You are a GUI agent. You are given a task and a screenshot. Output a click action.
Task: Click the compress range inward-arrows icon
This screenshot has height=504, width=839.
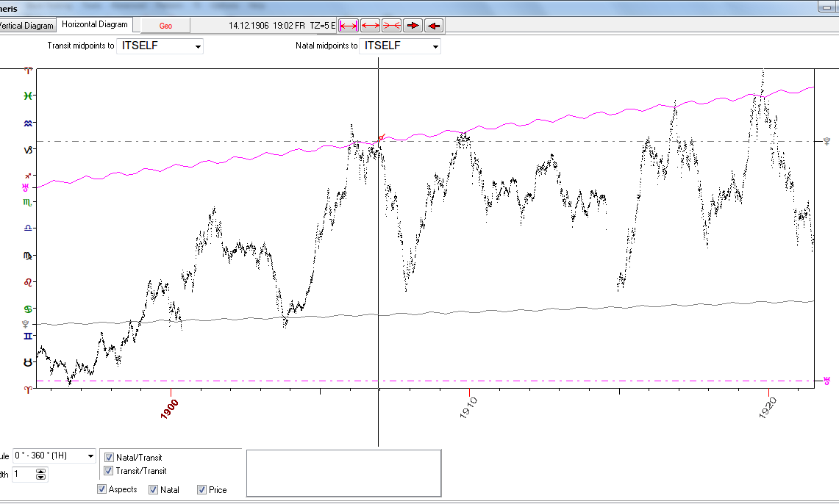point(391,26)
